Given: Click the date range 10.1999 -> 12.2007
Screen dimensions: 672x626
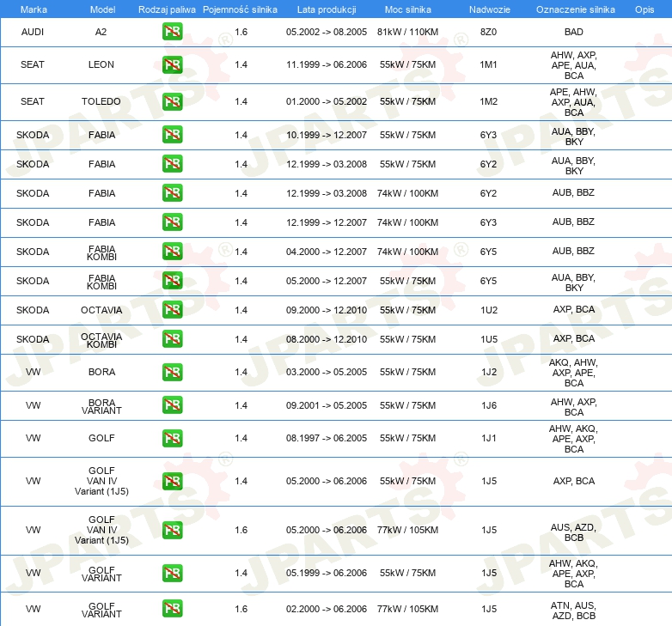Looking at the screenshot, I should point(327,135).
